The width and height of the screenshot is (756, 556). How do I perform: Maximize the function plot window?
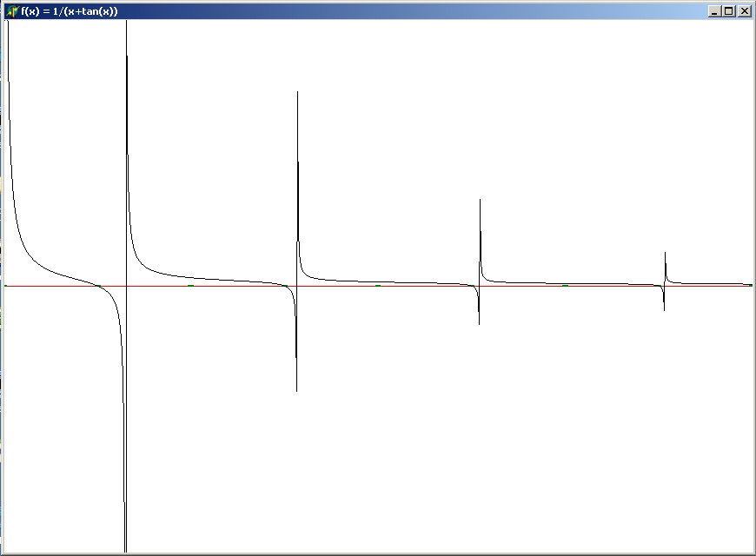coord(728,11)
